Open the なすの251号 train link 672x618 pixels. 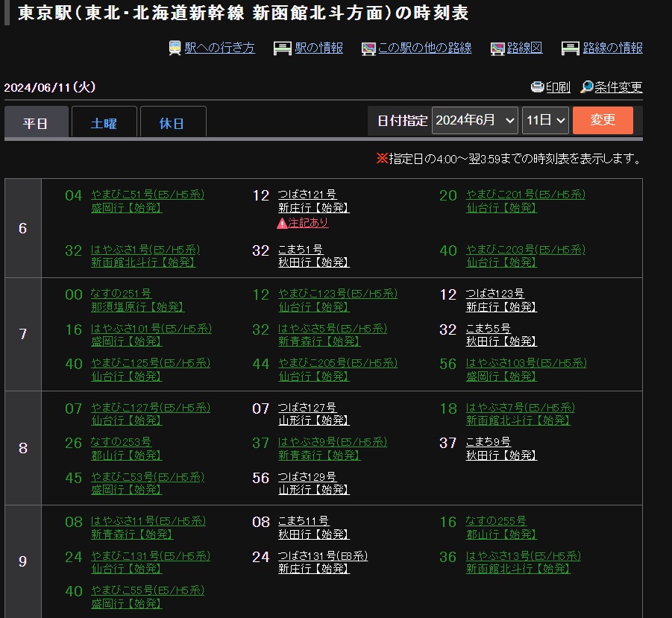coord(121,294)
